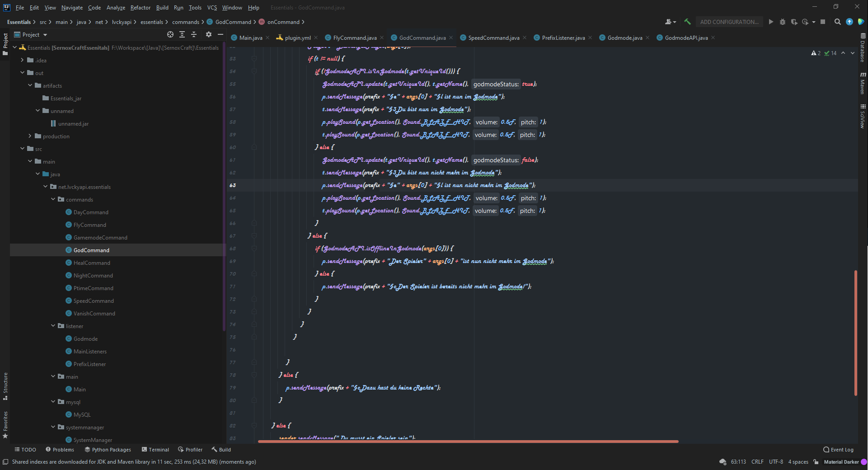Image resolution: width=868 pixels, height=470 pixels.
Task: Expand the production folder
Action: pos(30,136)
